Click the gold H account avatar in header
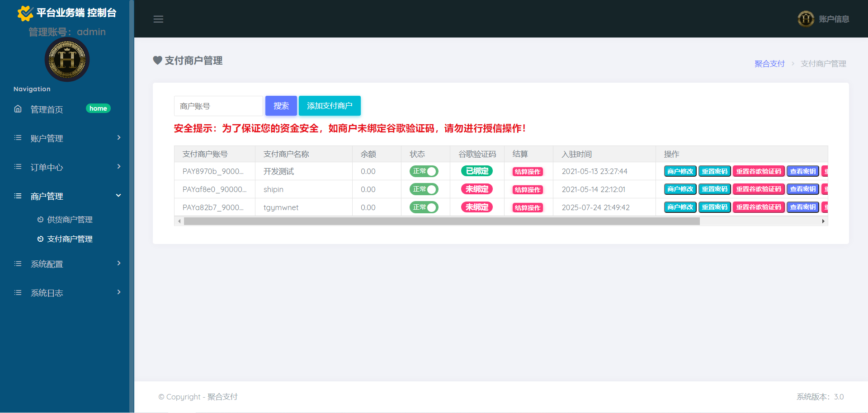Image resolution: width=868 pixels, height=413 pixels. (806, 19)
